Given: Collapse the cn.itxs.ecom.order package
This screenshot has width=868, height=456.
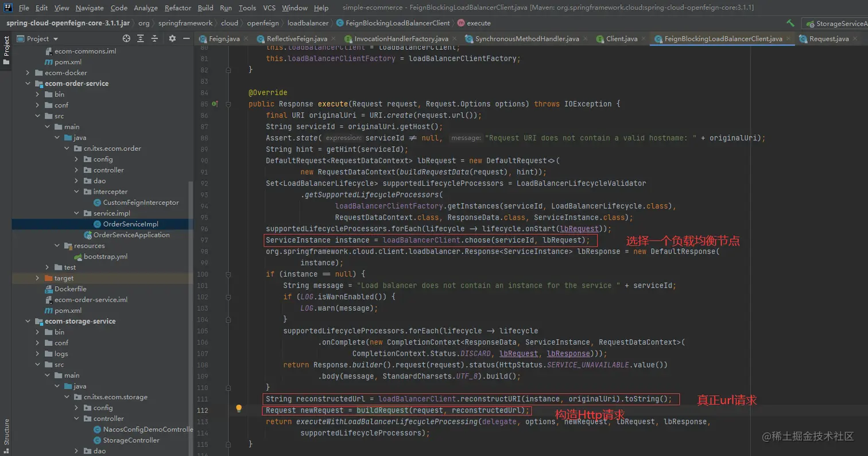Looking at the screenshot, I should click(67, 149).
